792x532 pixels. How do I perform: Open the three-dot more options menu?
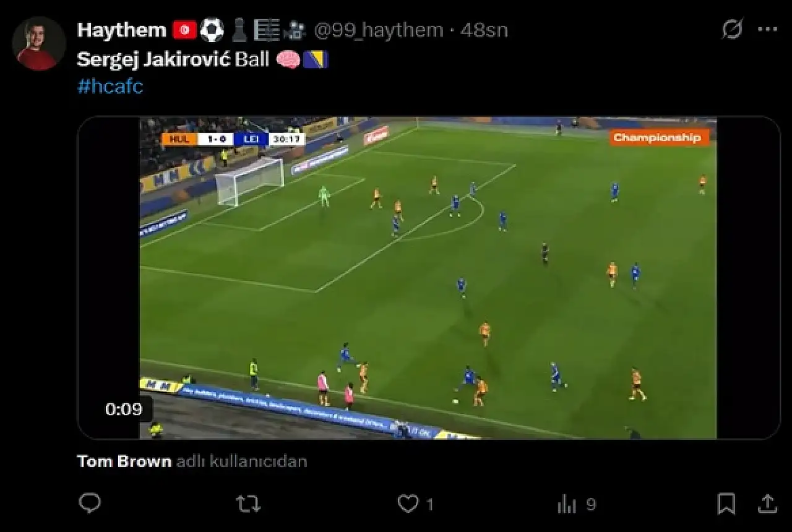click(767, 29)
